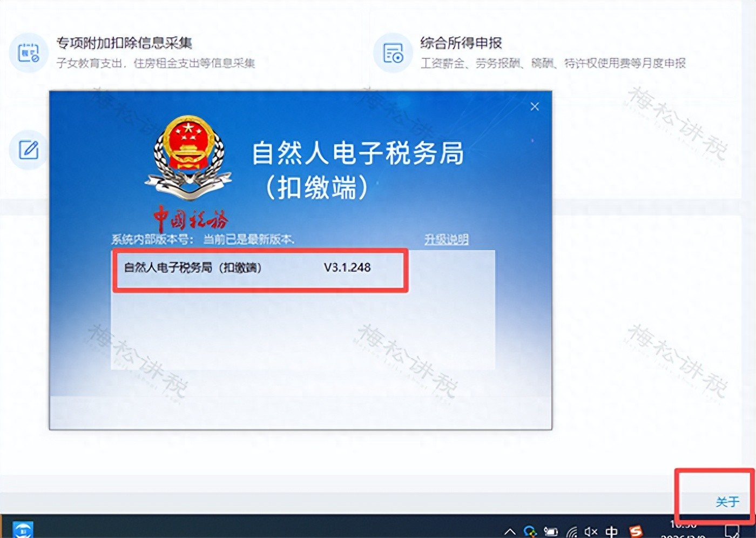
Task: Select the pencil edit icon on the left
Action: [x=29, y=150]
